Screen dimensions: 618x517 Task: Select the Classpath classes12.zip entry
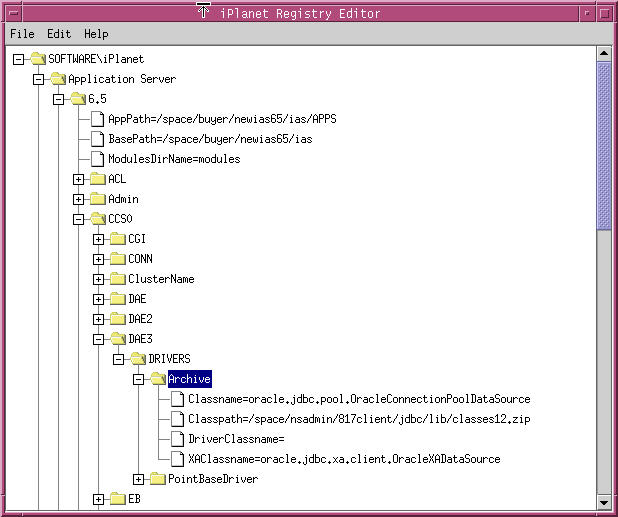[359, 419]
